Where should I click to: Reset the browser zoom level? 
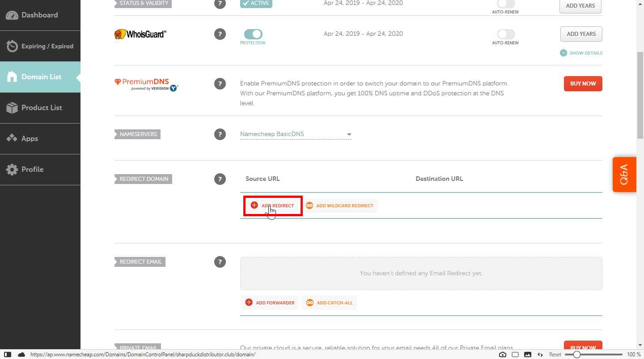(x=555, y=355)
